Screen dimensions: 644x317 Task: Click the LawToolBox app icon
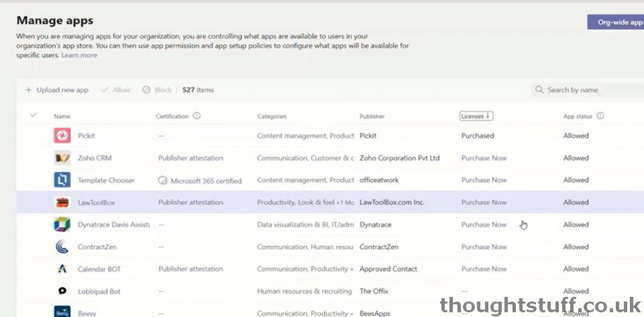click(x=62, y=202)
